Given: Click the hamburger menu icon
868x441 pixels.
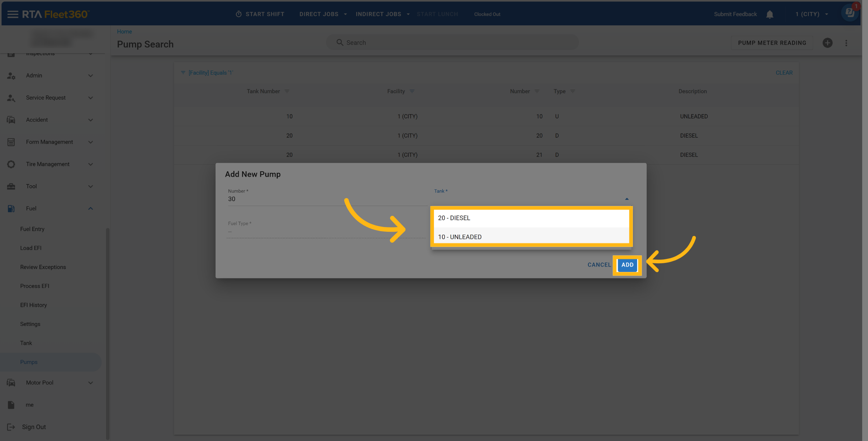Looking at the screenshot, I should click(x=13, y=14).
